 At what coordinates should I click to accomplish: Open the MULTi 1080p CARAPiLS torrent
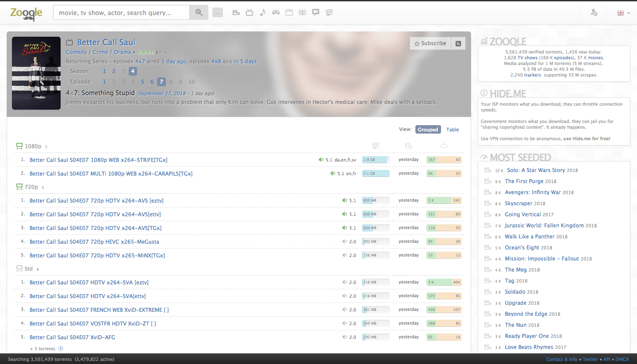click(111, 174)
